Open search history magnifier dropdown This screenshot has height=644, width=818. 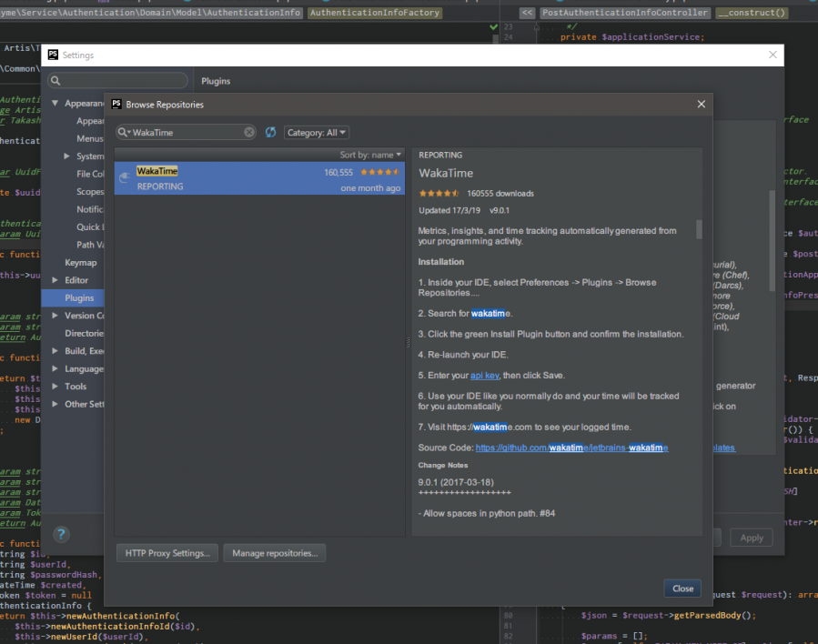(x=124, y=133)
